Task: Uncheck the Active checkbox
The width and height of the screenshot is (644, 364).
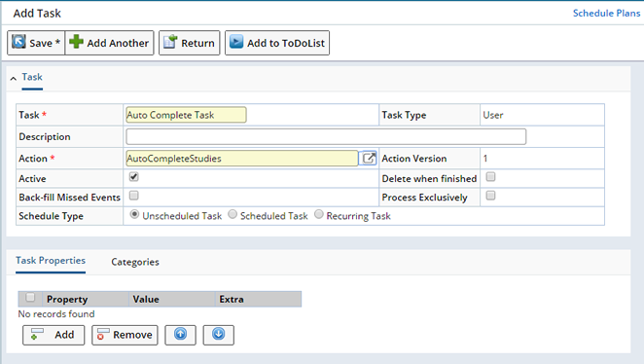Action: (x=134, y=177)
